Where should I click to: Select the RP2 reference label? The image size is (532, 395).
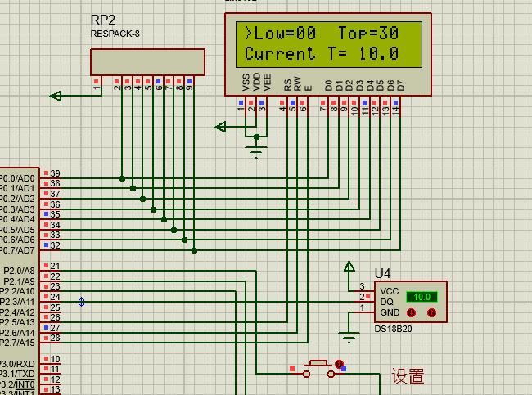(103, 20)
